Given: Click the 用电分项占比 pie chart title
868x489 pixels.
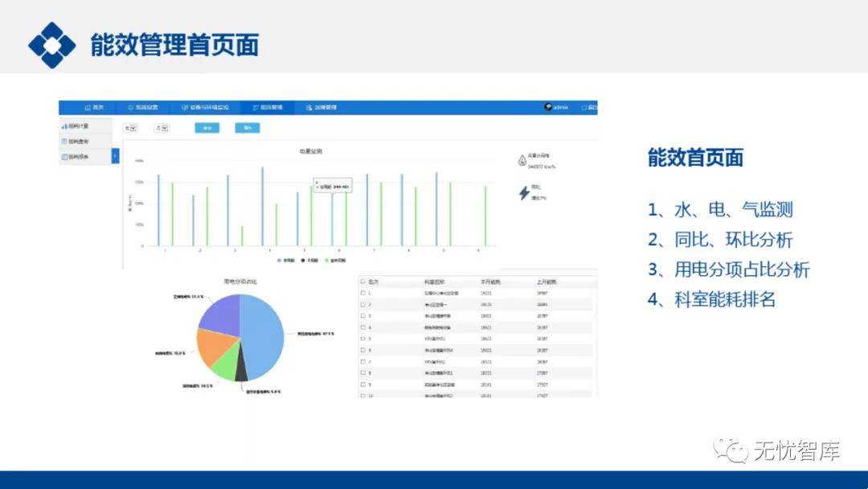Looking at the screenshot, I should tap(240, 281).
